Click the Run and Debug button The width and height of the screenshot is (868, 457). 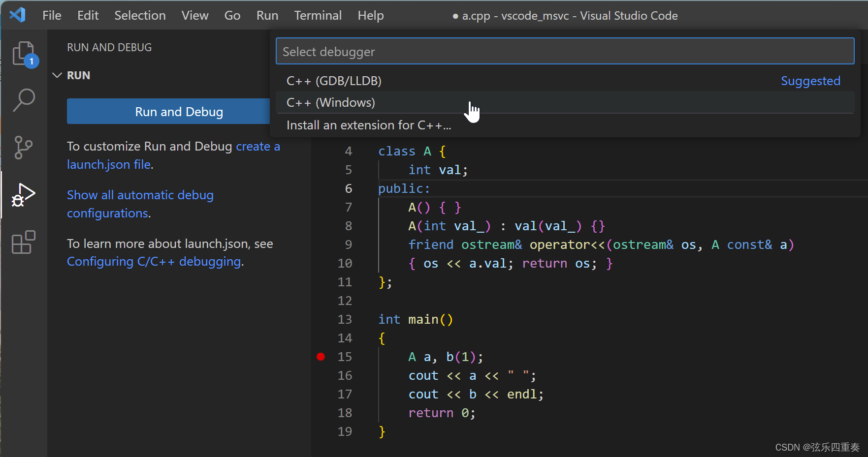pyautogui.click(x=168, y=112)
